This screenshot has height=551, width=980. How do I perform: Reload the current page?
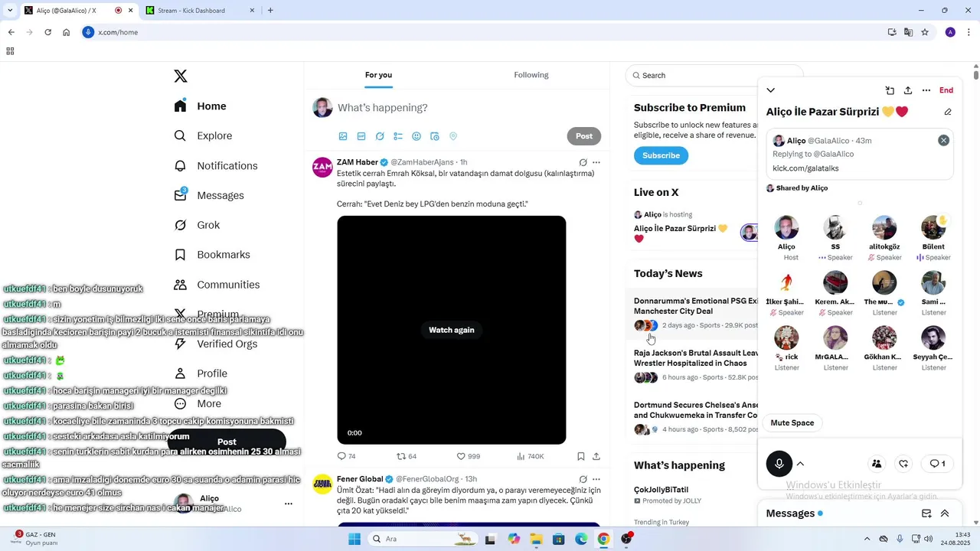coord(47,32)
